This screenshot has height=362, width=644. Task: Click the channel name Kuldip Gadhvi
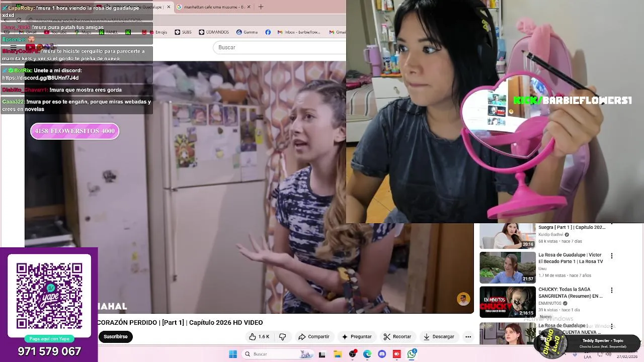pyautogui.click(x=551, y=234)
